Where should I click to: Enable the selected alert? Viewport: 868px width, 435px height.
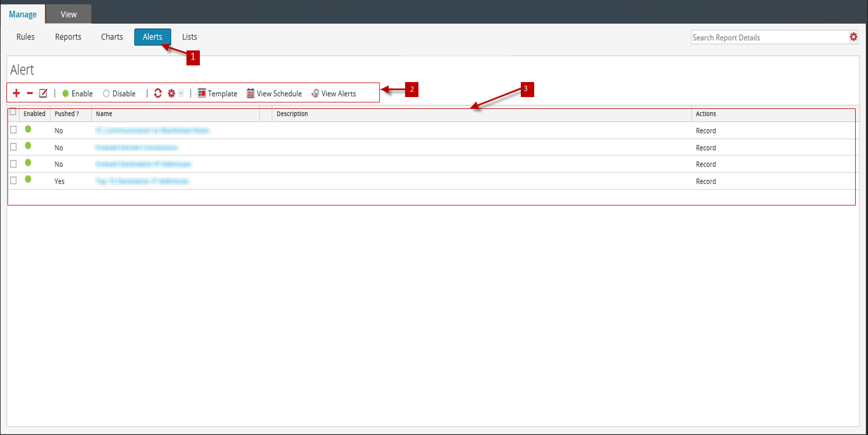click(x=78, y=93)
